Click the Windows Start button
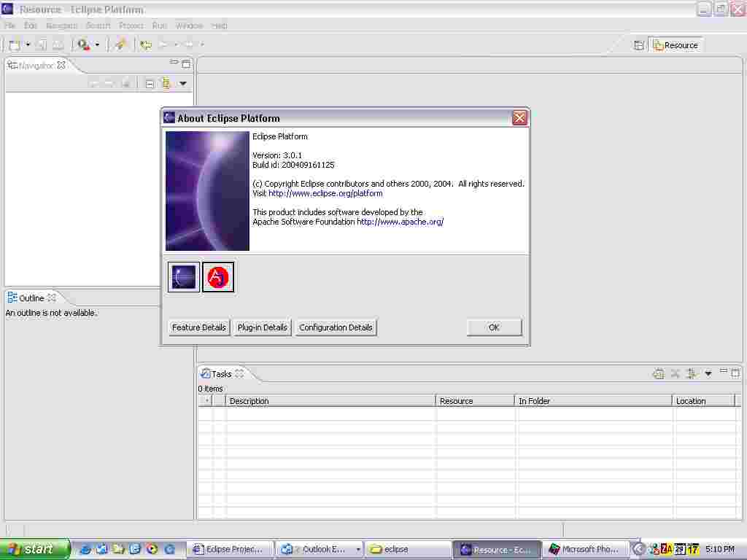The height and width of the screenshot is (560, 747). (x=35, y=550)
